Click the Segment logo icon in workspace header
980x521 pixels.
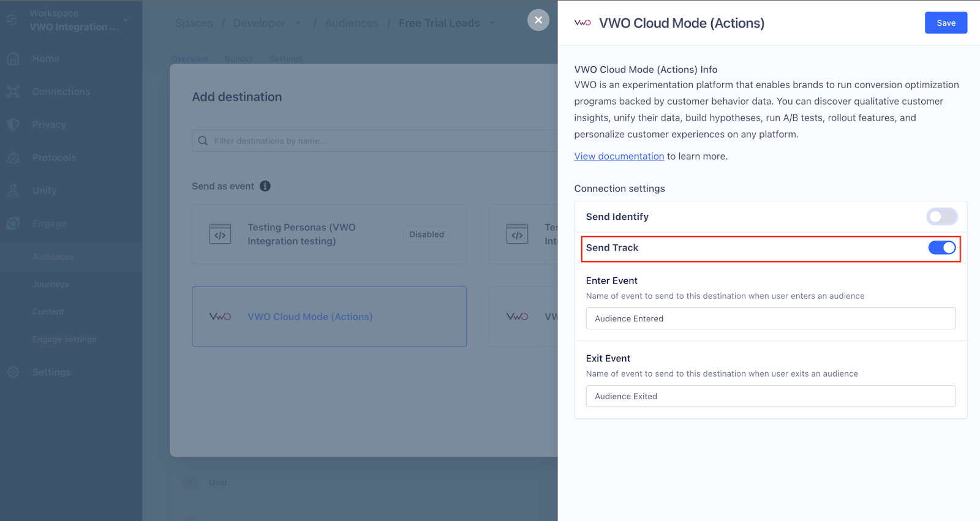click(12, 20)
